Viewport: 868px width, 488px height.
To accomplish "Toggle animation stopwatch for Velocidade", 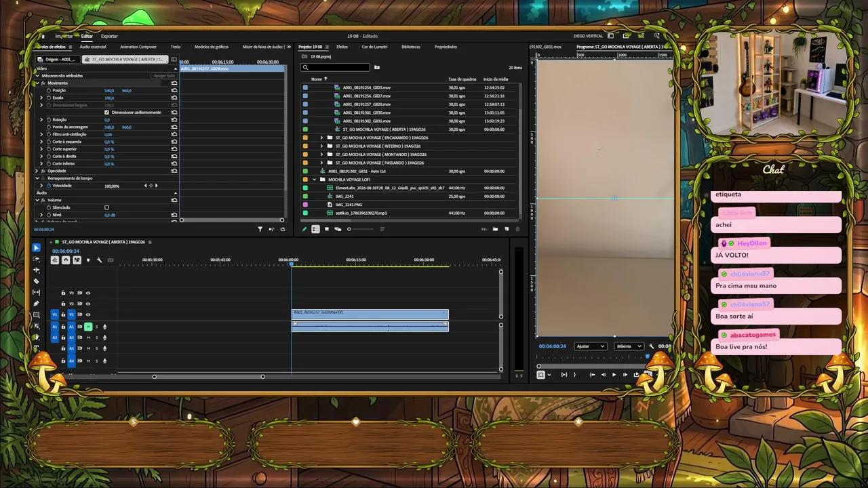I will 49,186.
